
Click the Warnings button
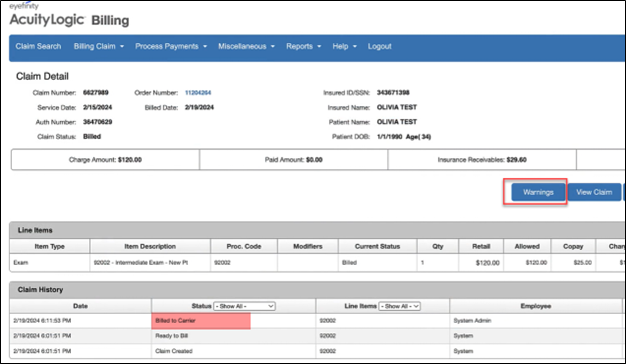(538, 192)
